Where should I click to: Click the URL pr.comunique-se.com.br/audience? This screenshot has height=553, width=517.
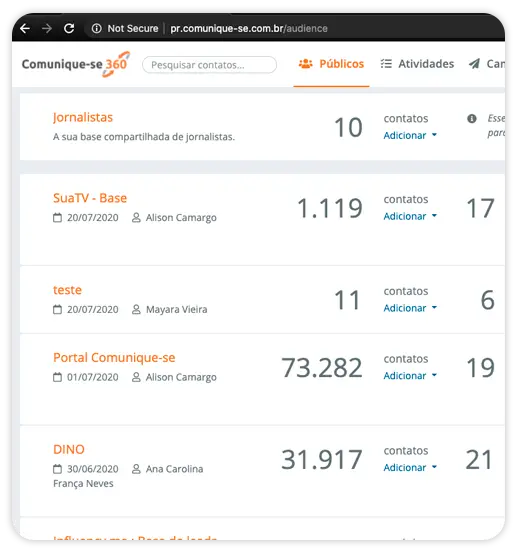tap(249, 29)
